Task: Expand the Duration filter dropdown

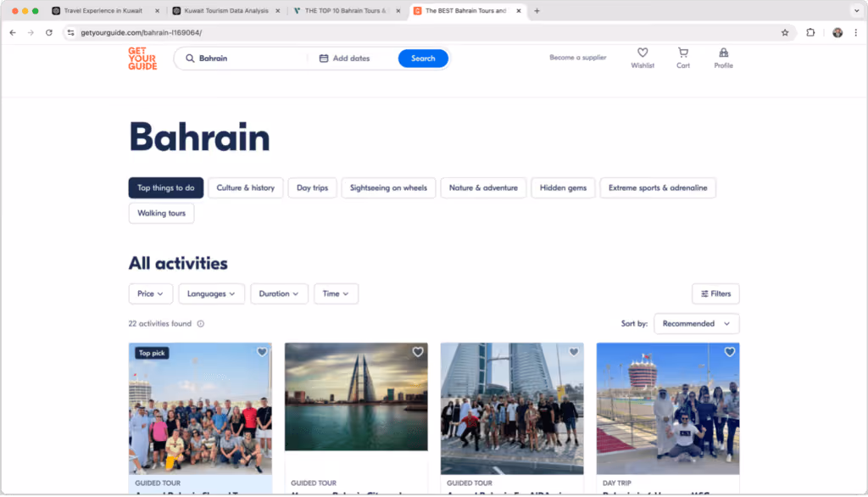Action: pos(278,293)
